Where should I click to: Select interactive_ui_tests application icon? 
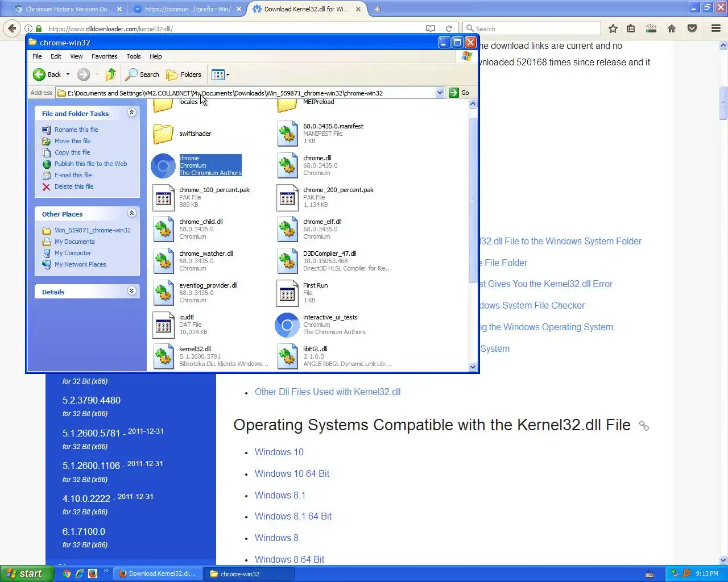click(287, 325)
